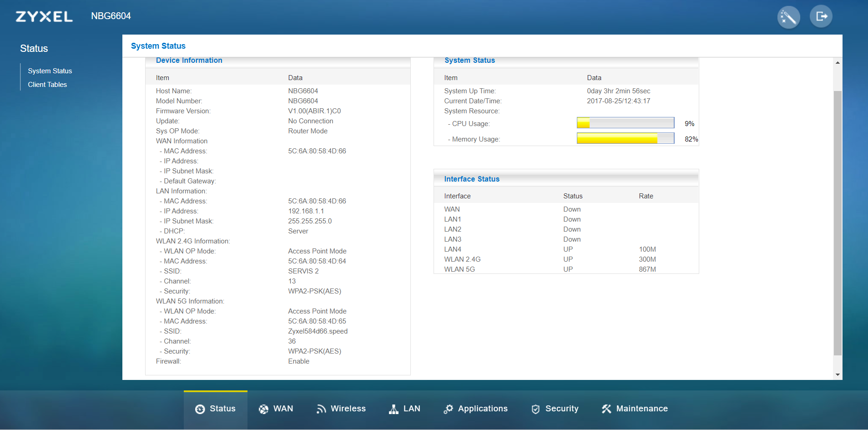868x430 pixels.
Task: Click the uptime 0day 3hr 2min 56sec
Action: (619, 91)
